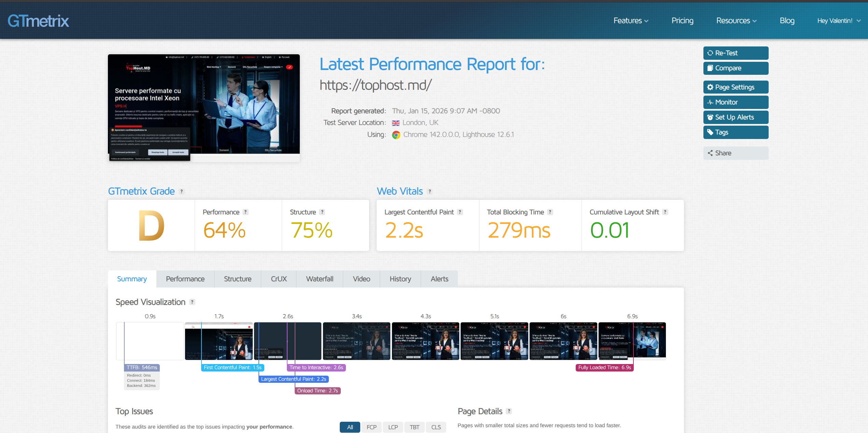Click the 3.4s filmstrip frame thumbnail
The image size is (868, 433).
click(356, 341)
